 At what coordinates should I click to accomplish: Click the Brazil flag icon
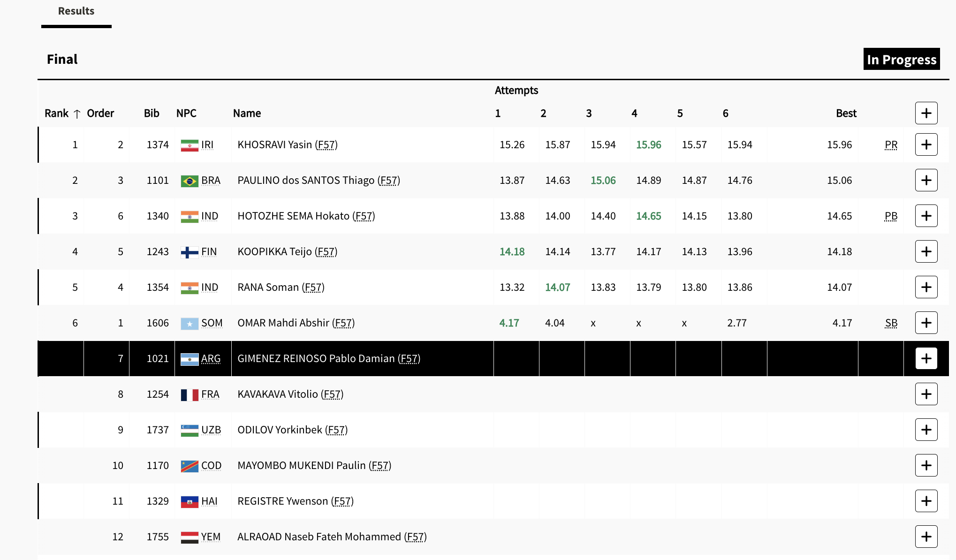pos(190,181)
